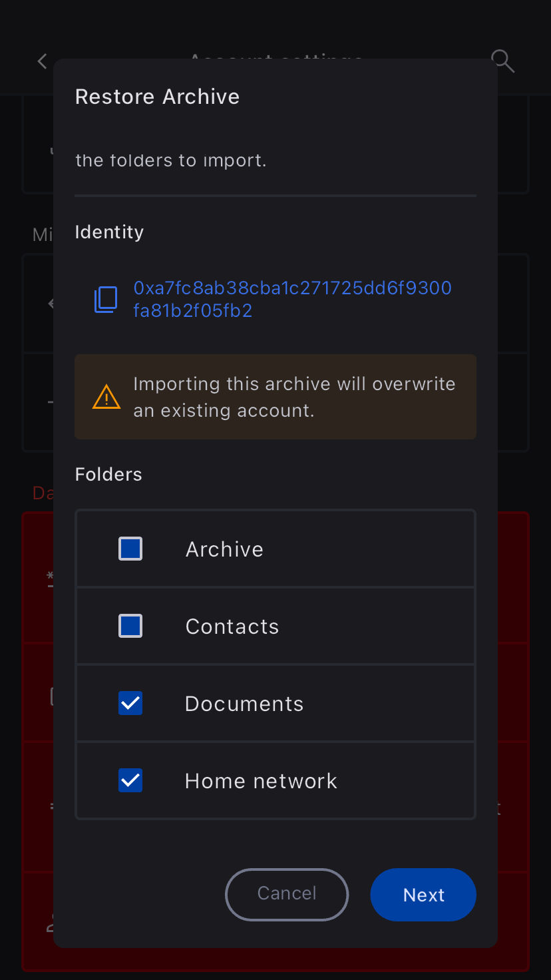Click the Documents folder label

[244, 704]
